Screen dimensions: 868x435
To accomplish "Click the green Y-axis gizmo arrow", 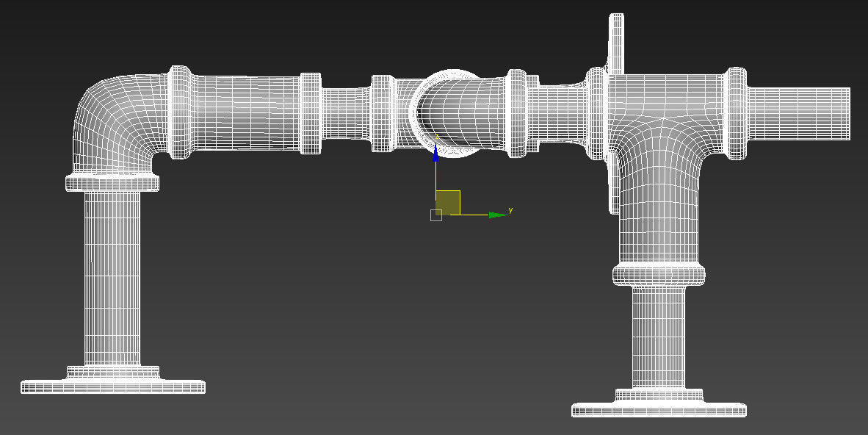I will click(498, 215).
